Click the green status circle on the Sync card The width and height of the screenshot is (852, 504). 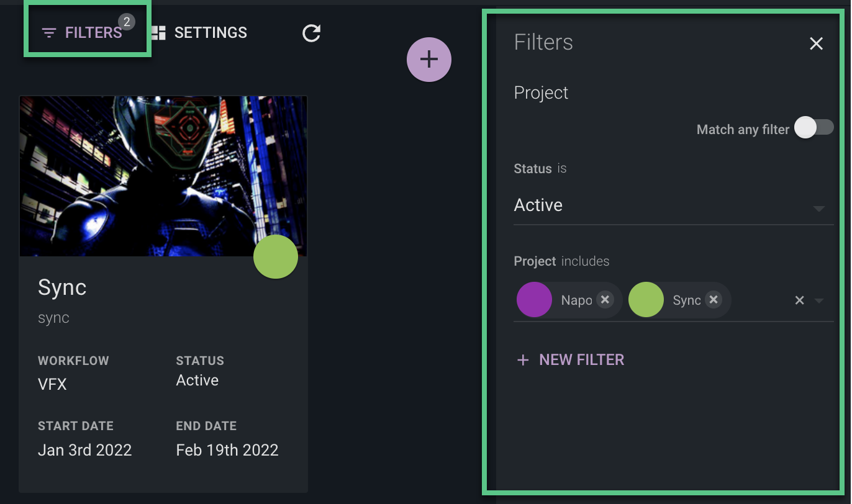tap(276, 256)
